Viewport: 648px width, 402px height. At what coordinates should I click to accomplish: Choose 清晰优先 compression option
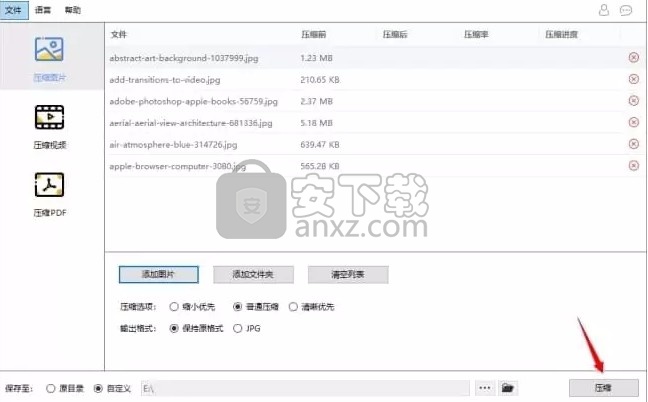293,307
